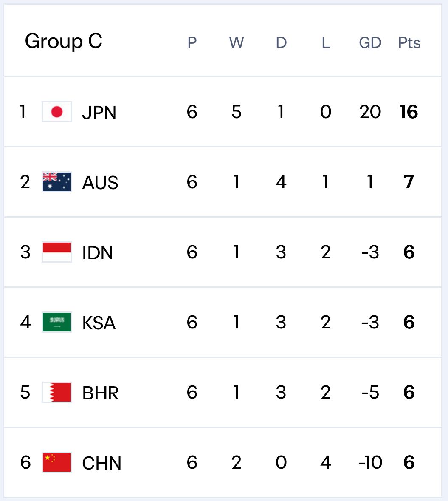Open the JPN team name
The width and height of the screenshot is (448, 501).
point(99,113)
